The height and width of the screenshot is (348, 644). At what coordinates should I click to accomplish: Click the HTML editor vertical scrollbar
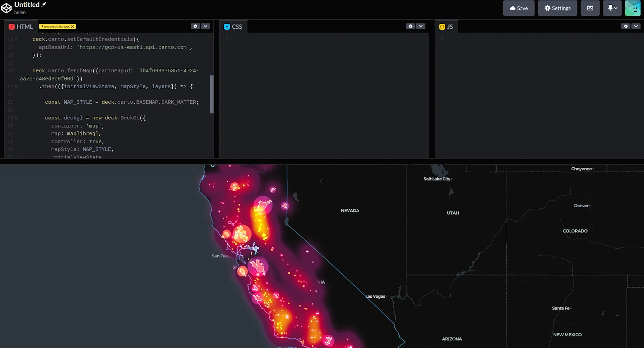click(x=212, y=94)
